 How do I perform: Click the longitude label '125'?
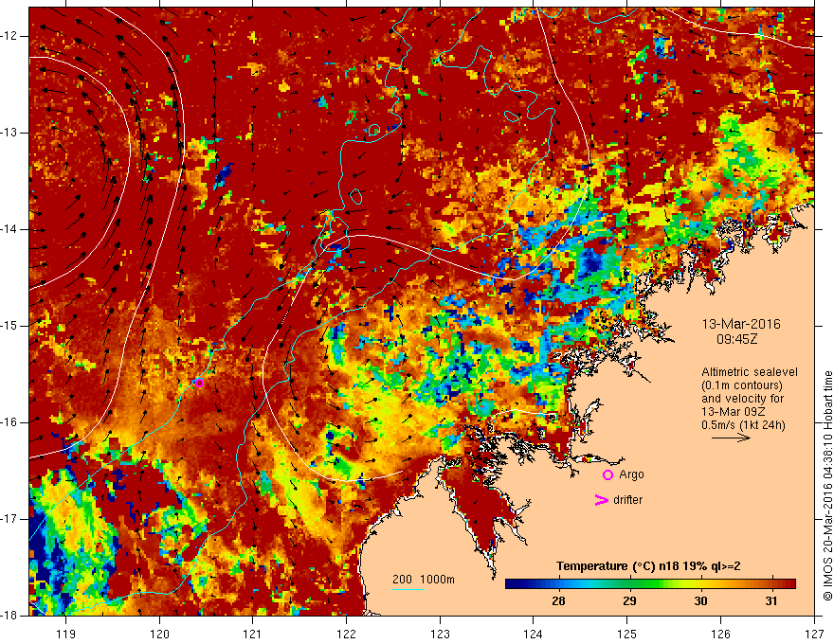[627, 634]
